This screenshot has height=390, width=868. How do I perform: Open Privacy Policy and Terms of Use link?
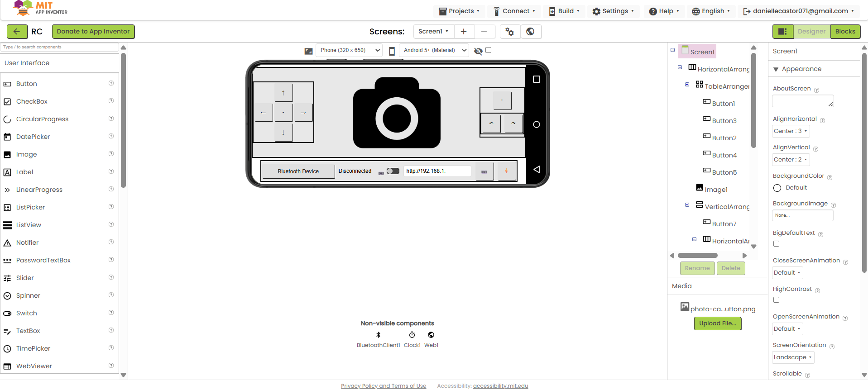click(x=384, y=386)
